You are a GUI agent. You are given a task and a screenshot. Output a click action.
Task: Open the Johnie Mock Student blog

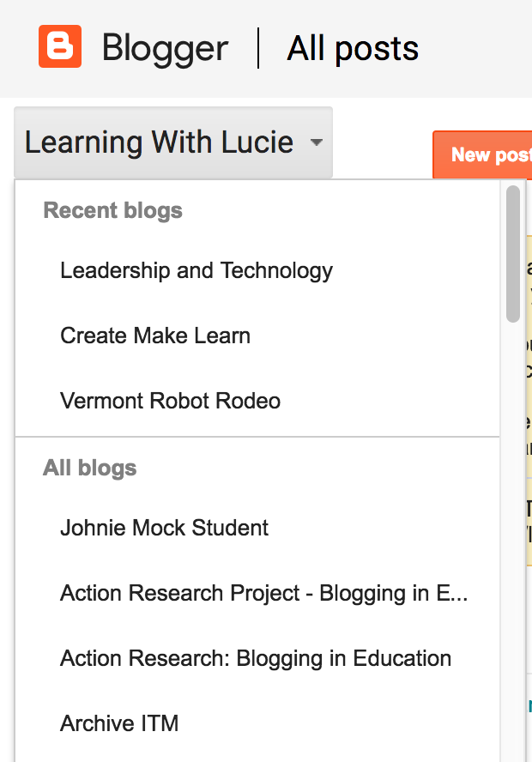click(x=164, y=528)
